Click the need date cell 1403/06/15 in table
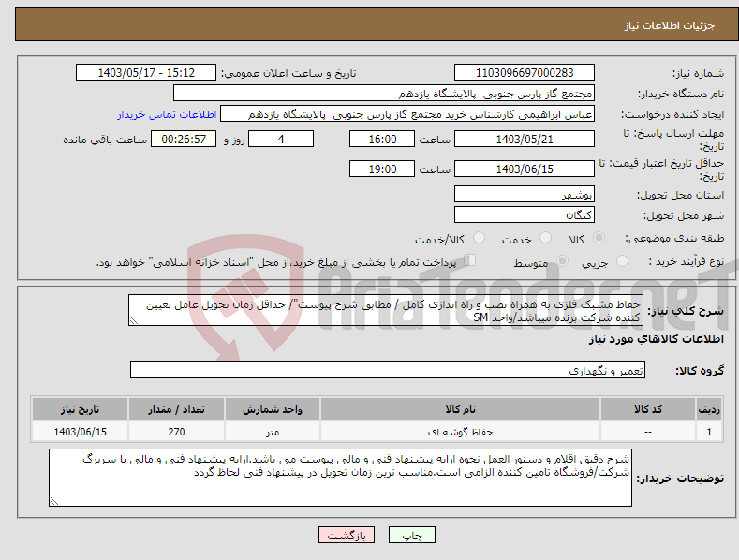This screenshot has height=560, width=739. pos(80,432)
